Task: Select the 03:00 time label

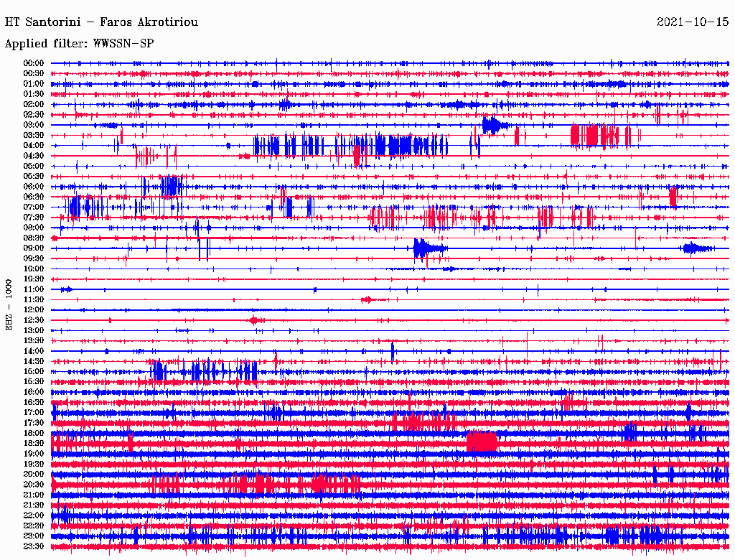Action: click(34, 125)
